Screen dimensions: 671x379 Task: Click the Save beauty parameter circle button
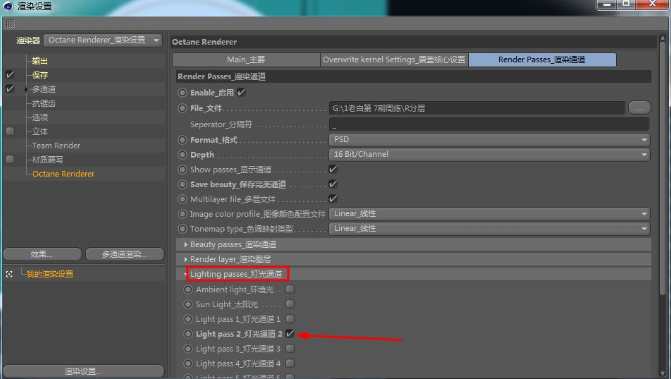point(183,184)
